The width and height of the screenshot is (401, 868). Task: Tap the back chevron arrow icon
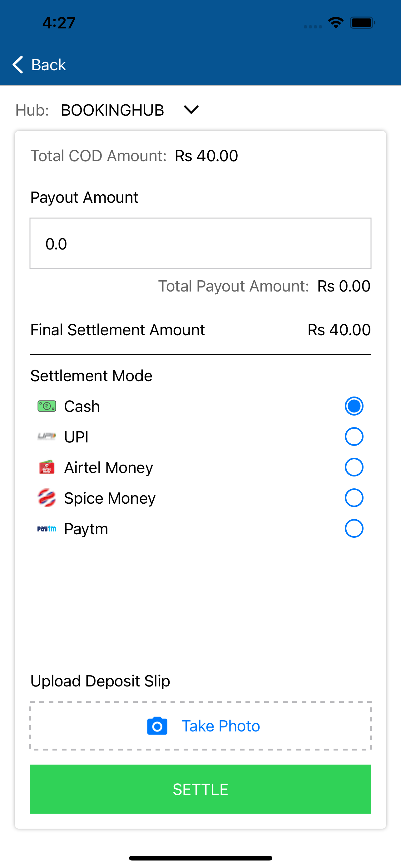click(x=18, y=64)
